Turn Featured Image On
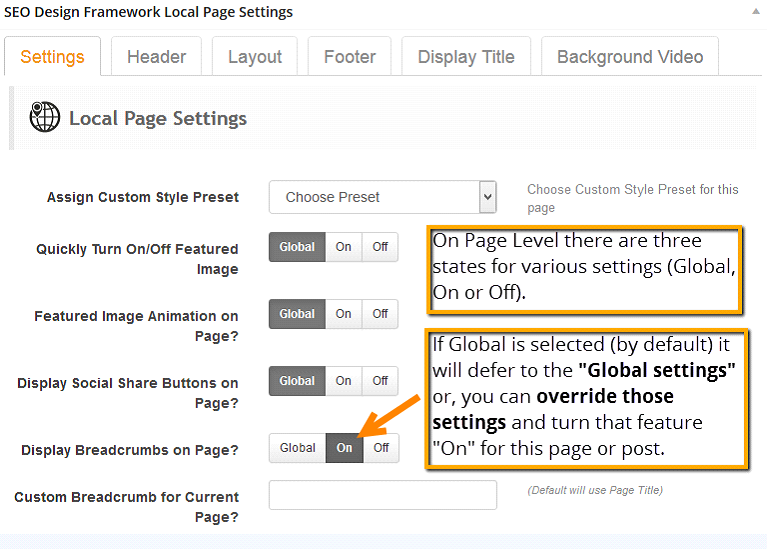The height and width of the screenshot is (549, 768). click(343, 247)
